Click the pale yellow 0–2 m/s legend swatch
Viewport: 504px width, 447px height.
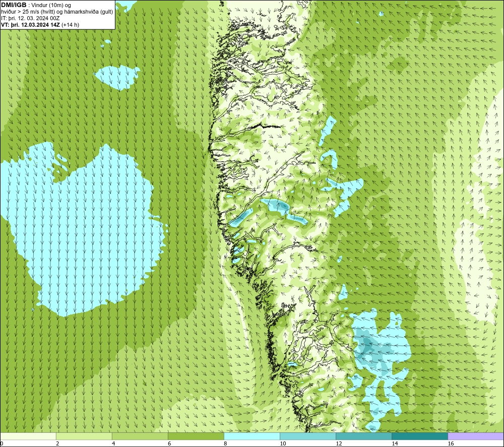coord(28,436)
